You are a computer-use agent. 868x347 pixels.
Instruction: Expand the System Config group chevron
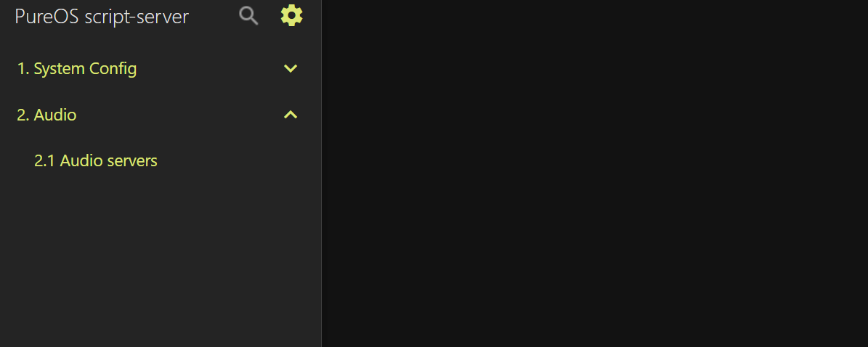pos(291,69)
